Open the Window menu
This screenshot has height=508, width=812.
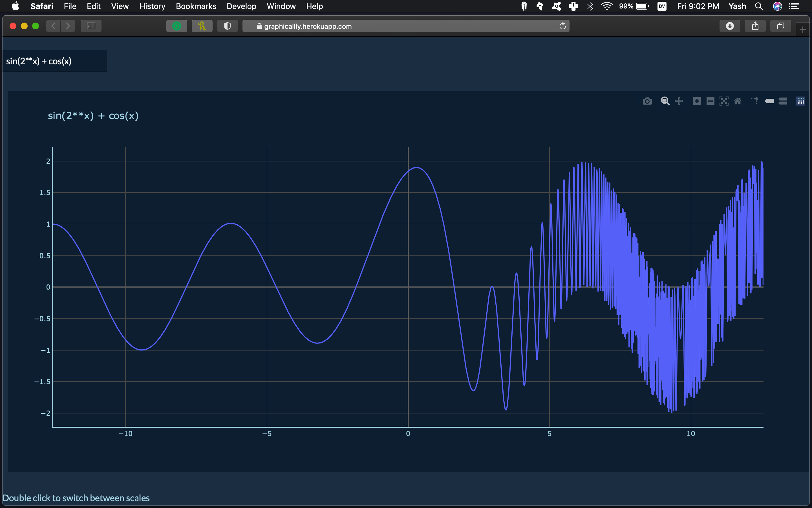[x=281, y=6]
